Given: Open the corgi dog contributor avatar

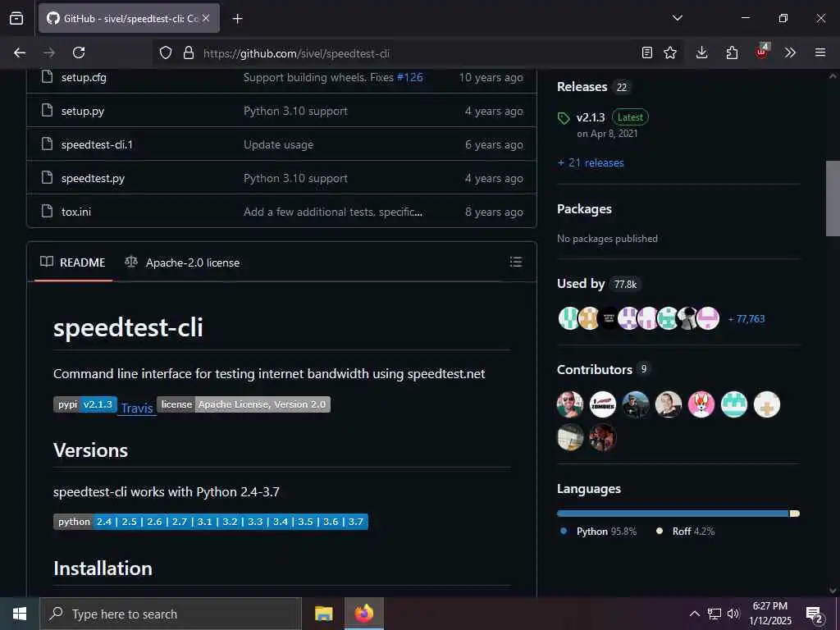Looking at the screenshot, I should click(x=701, y=404).
